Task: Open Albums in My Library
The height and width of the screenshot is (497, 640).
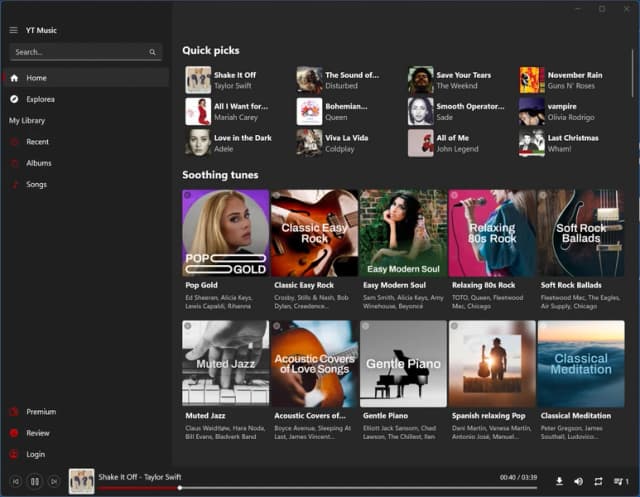Action: click(x=85, y=163)
